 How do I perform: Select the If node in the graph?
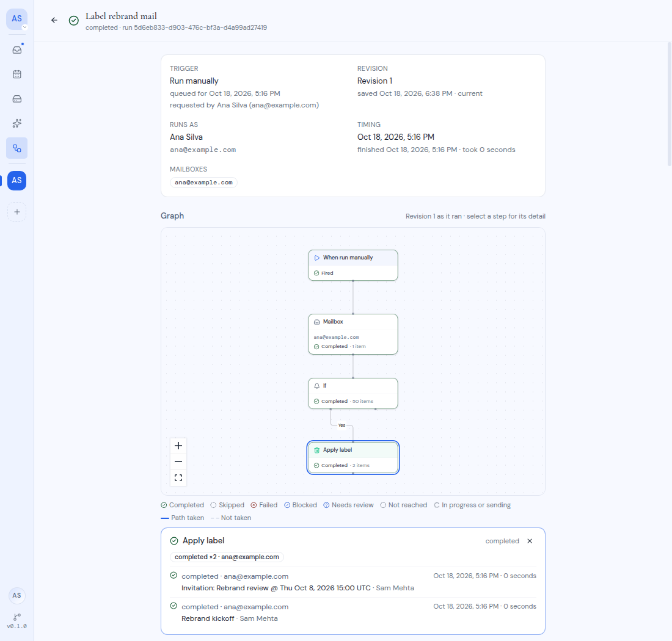[353, 394]
